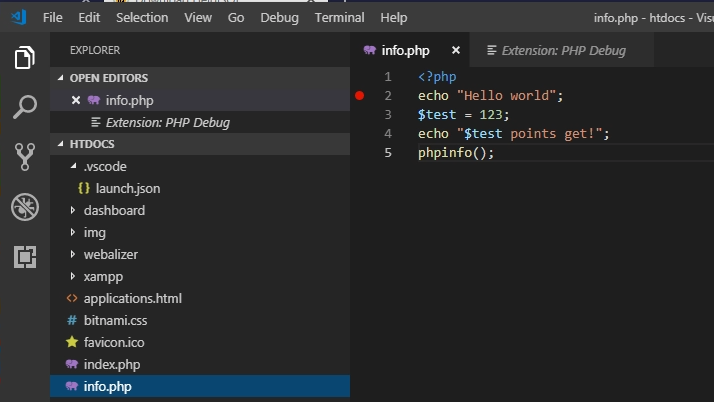Open the View menu
714x402 pixels.
point(198,17)
